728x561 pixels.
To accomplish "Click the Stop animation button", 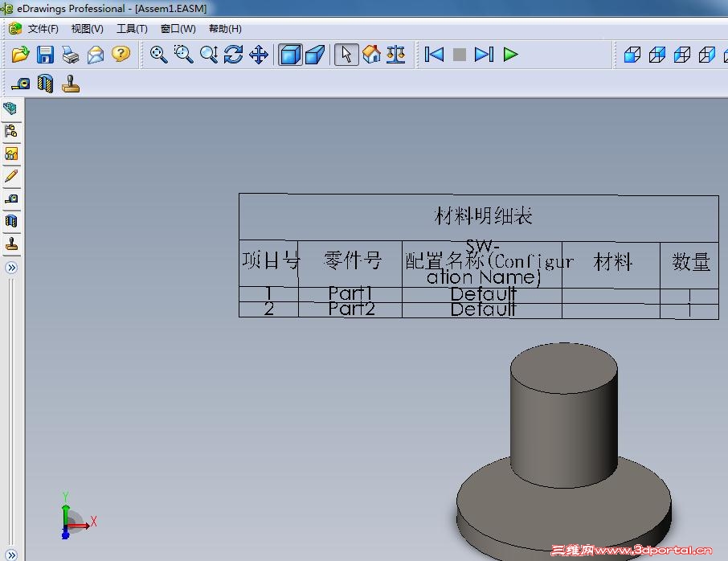I will [x=458, y=55].
